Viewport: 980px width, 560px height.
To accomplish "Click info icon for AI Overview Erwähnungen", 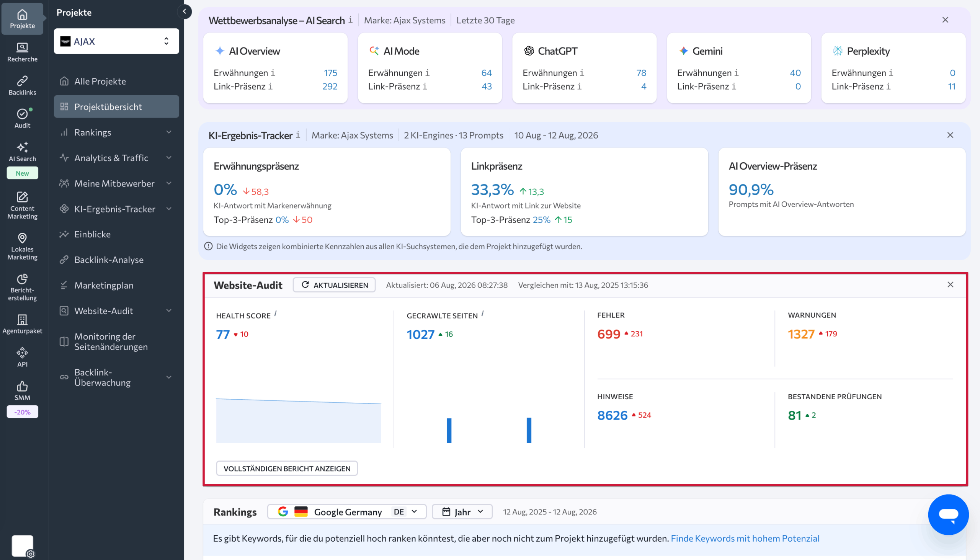I will (x=273, y=73).
